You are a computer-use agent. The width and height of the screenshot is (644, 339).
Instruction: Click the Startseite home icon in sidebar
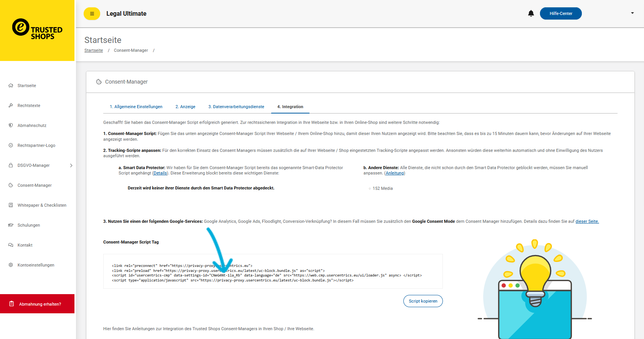pyautogui.click(x=11, y=86)
